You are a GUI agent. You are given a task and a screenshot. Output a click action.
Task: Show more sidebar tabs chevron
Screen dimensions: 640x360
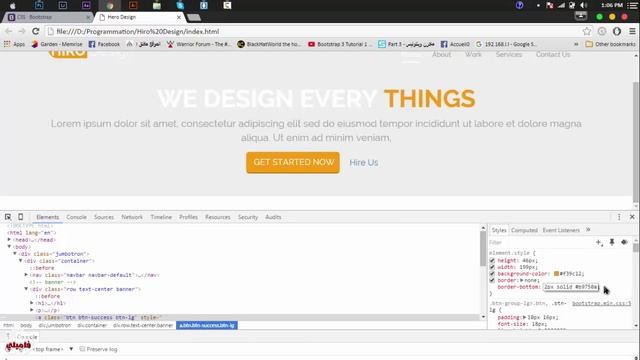tap(588, 230)
